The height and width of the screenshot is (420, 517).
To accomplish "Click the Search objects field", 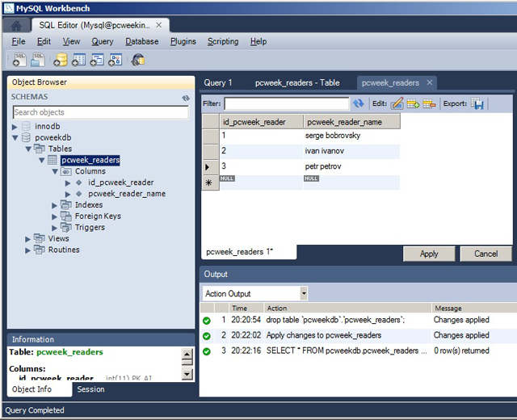I will [x=101, y=112].
